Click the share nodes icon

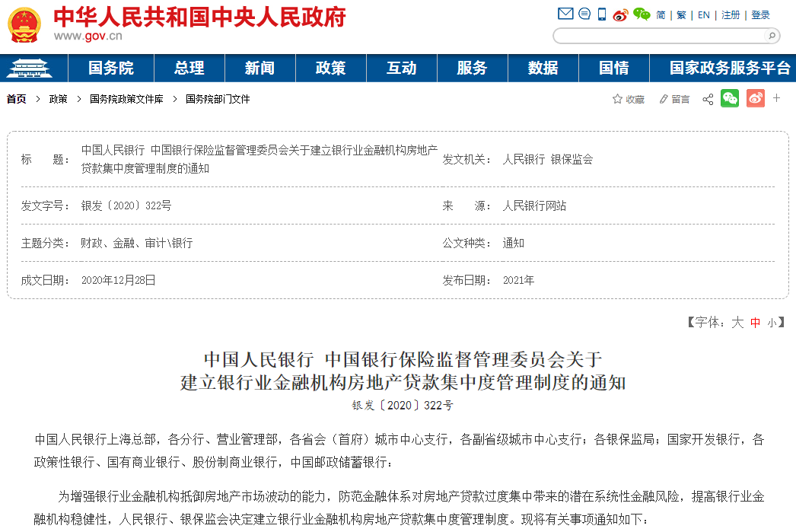coord(708,100)
